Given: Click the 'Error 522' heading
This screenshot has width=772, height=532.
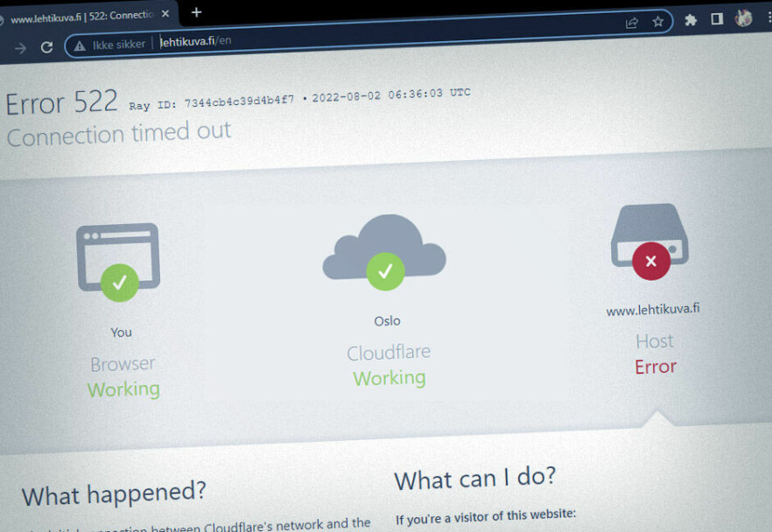Looking at the screenshot, I should 61,102.
